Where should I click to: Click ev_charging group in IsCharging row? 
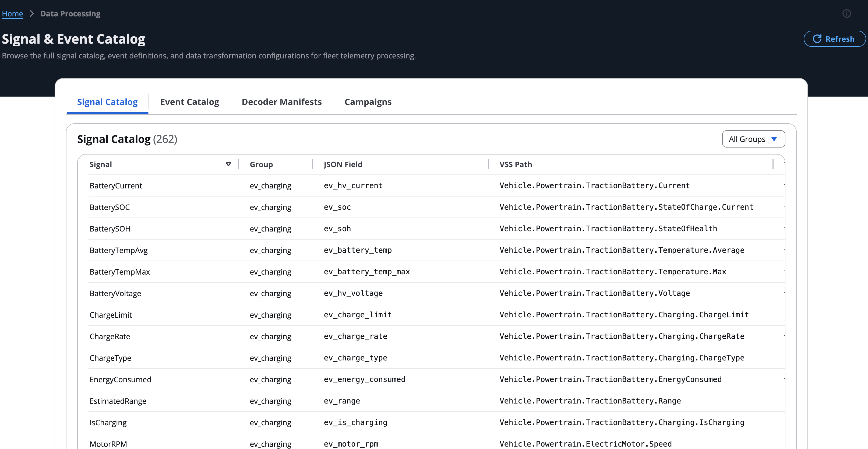tap(270, 423)
